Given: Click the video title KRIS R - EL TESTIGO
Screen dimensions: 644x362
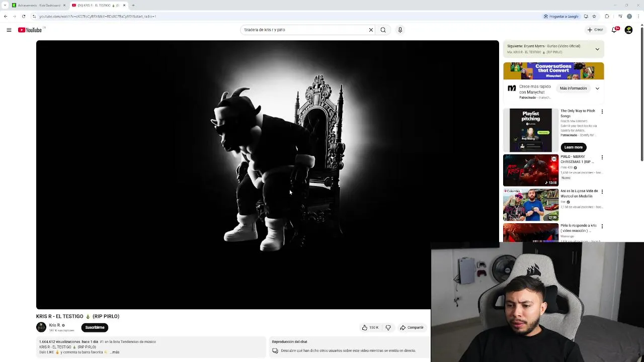Looking at the screenshot, I should point(77,316).
